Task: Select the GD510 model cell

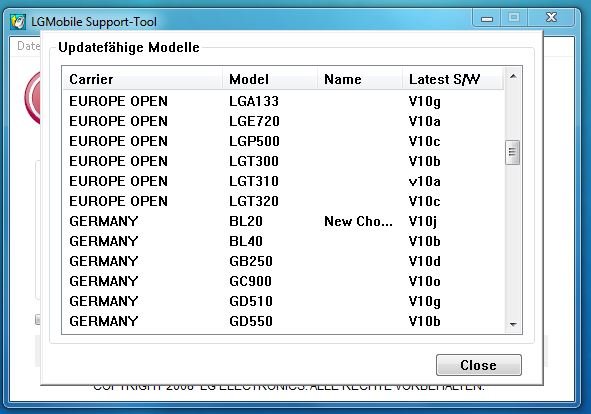Action: tap(251, 301)
